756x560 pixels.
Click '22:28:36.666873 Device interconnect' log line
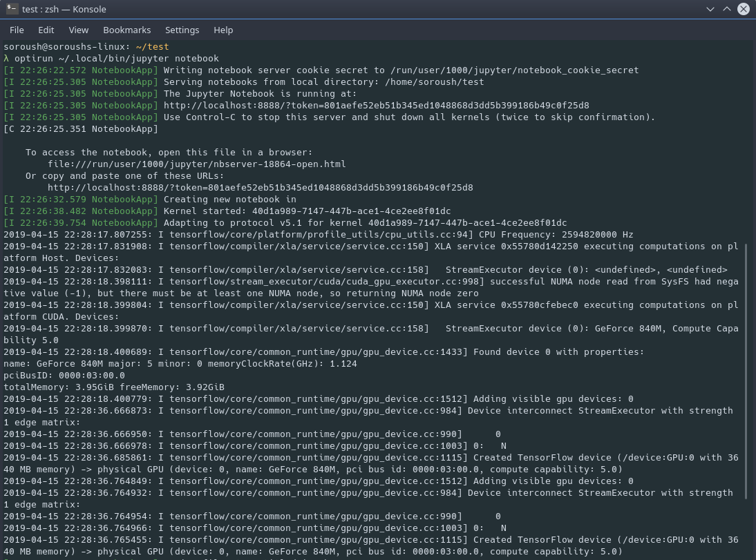368,416
